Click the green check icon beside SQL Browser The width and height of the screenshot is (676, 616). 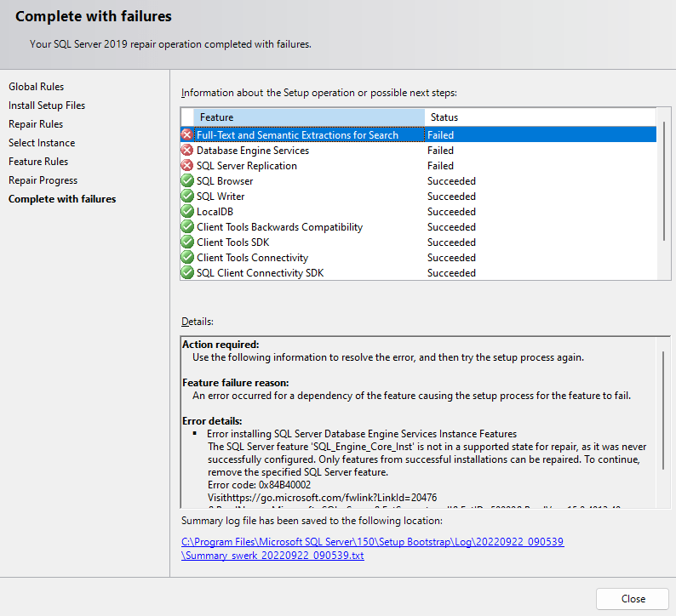click(187, 181)
